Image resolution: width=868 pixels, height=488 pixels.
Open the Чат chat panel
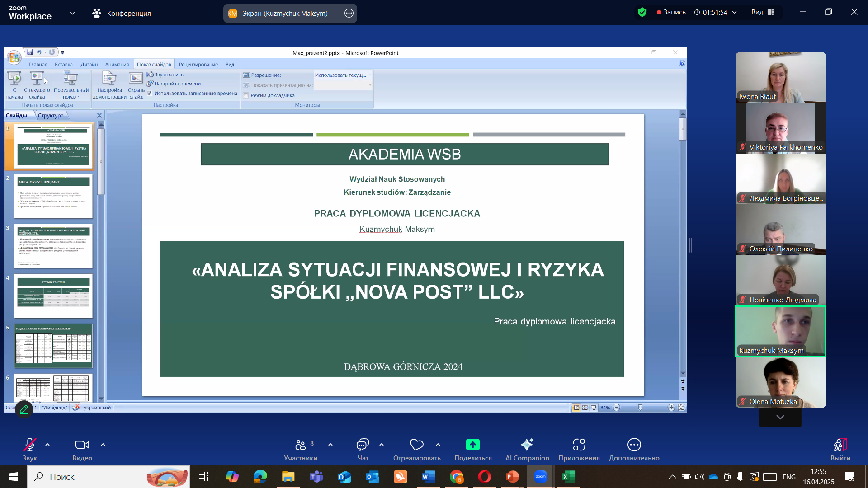(363, 445)
